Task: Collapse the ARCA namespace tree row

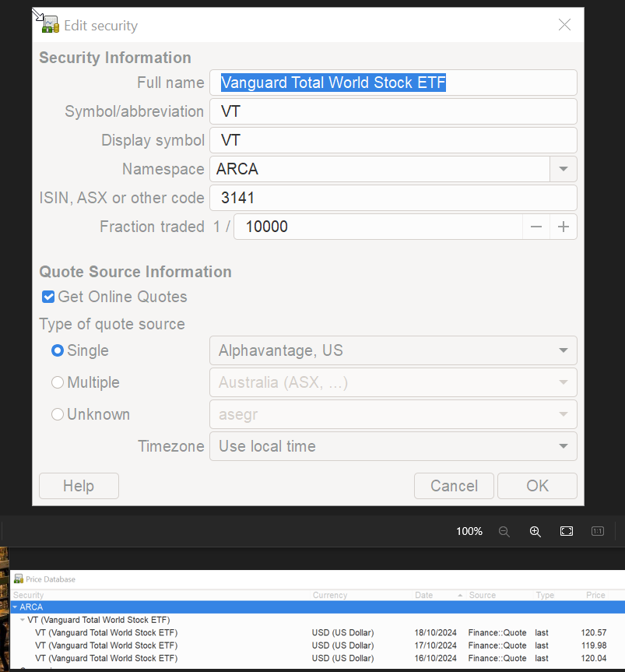Action: pos(15,607)
